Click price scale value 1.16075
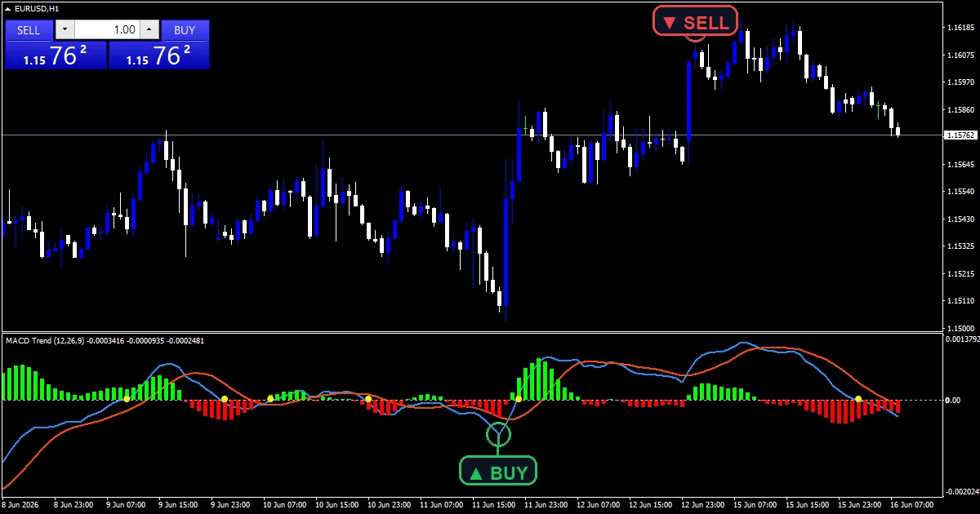The image size is (980, 514). click(x=960, y=55)
